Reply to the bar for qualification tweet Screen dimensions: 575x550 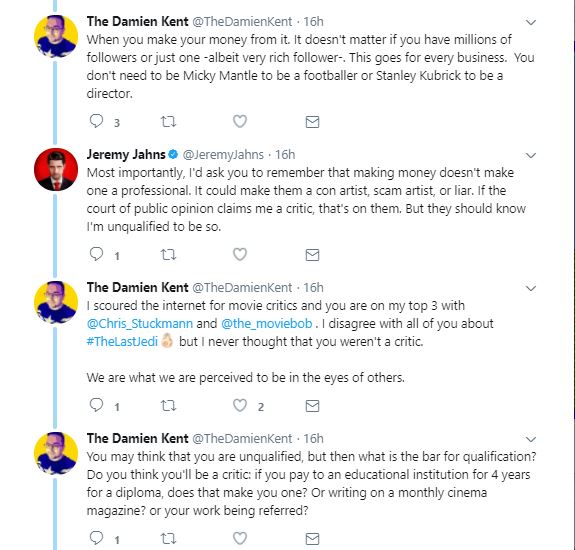click(96, 538)
